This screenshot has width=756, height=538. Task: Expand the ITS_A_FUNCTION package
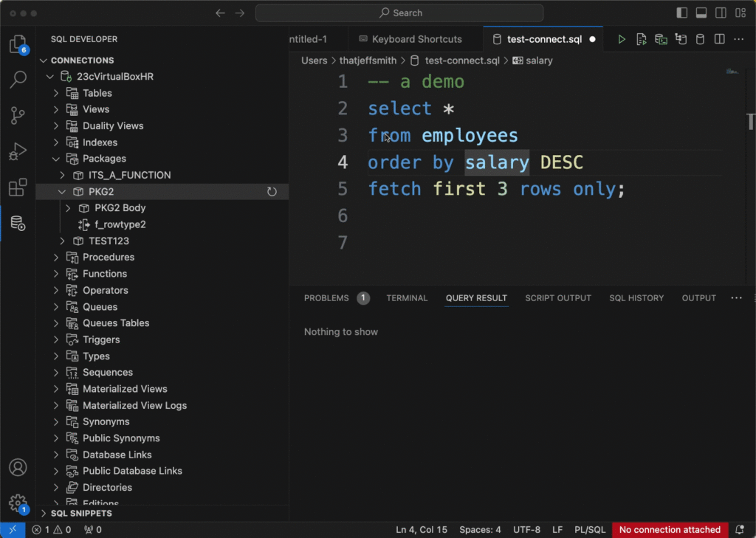pos(62,176)
